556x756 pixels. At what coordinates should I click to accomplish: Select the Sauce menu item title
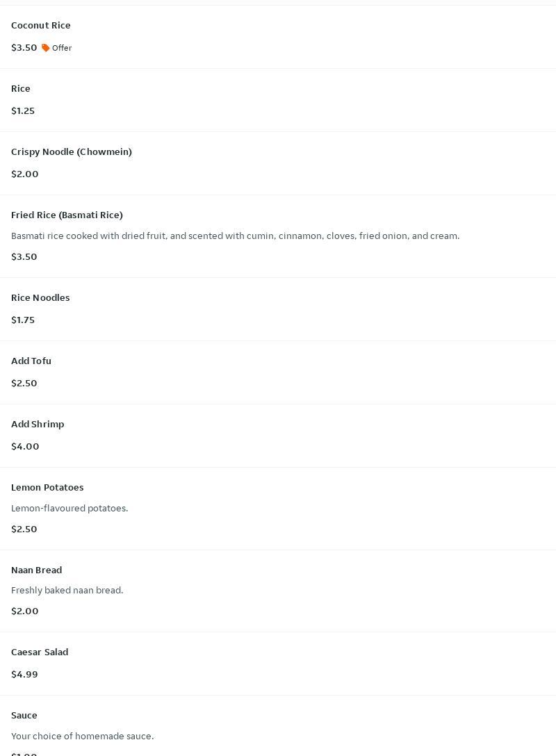[x=24, y=716]
